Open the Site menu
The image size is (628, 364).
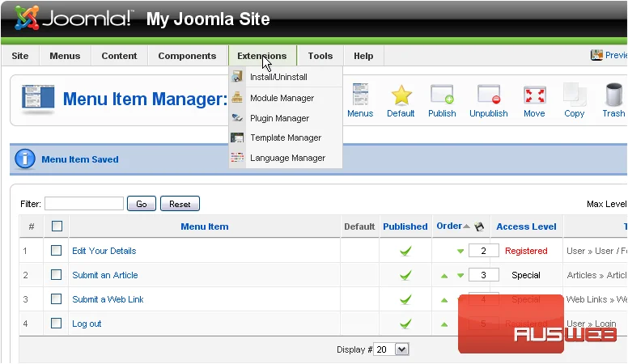tap(20, 56)
